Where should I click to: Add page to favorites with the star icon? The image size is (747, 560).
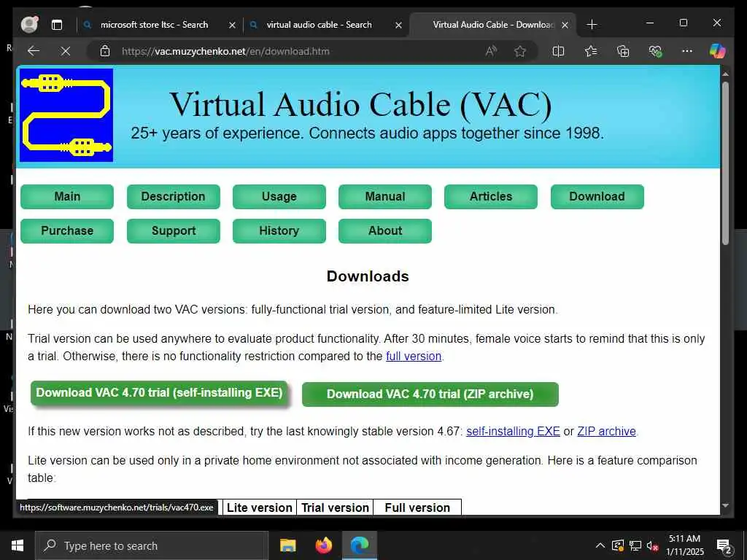click(x=519, y=51)
